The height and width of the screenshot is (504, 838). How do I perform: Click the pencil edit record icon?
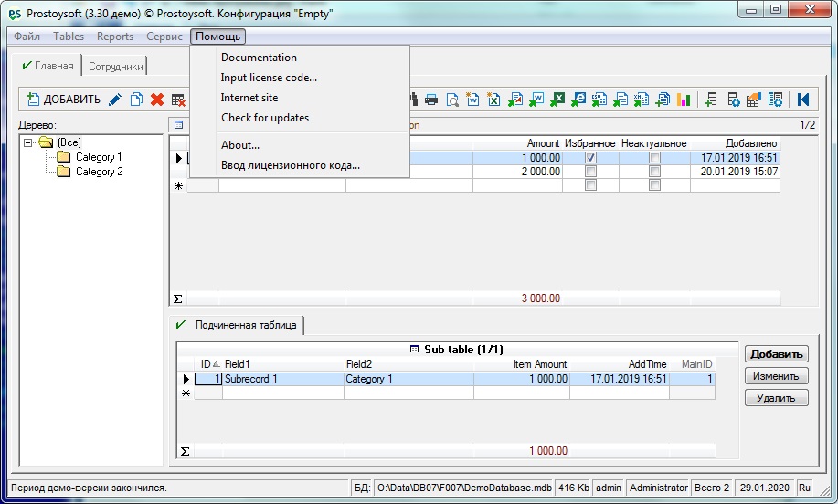tap(115, 100)
